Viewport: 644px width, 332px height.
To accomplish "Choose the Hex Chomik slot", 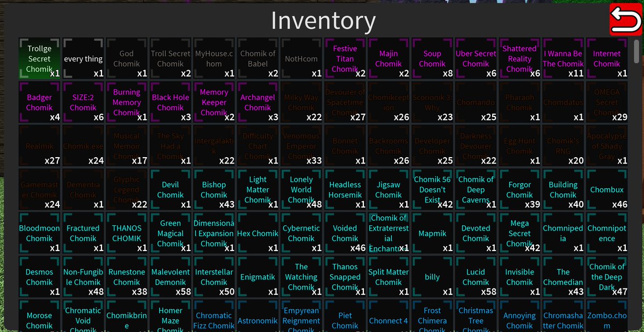I will [x=258, y=233].
